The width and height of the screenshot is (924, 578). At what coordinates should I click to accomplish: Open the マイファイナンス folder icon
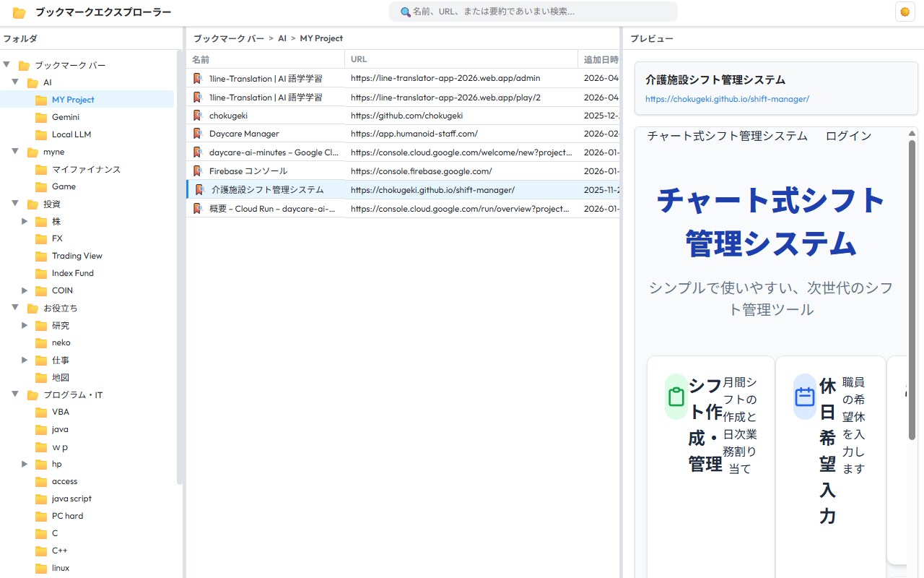pos(41,169)
